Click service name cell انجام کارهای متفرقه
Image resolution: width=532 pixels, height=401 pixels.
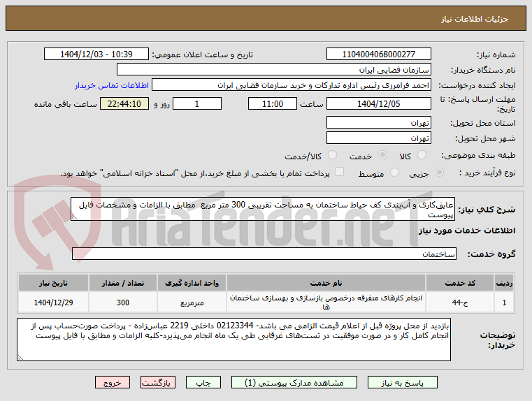pos(326,302)
